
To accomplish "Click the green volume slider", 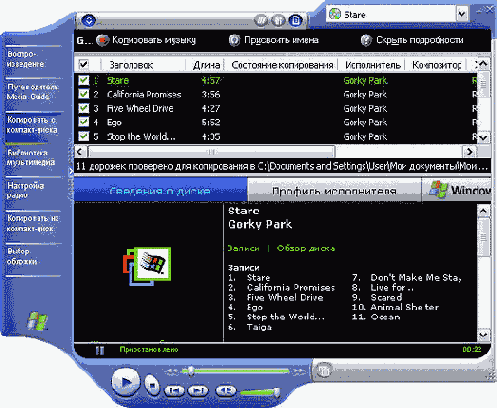I will [x=260, y=392].
